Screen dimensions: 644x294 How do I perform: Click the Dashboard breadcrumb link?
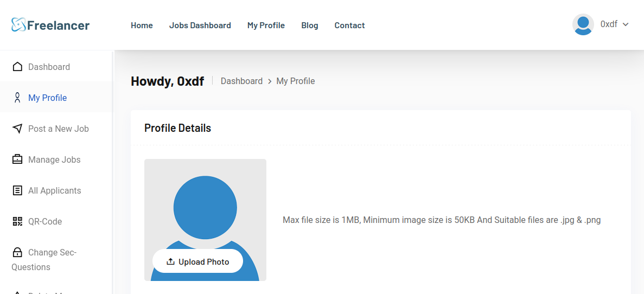[x=241, y=81]
